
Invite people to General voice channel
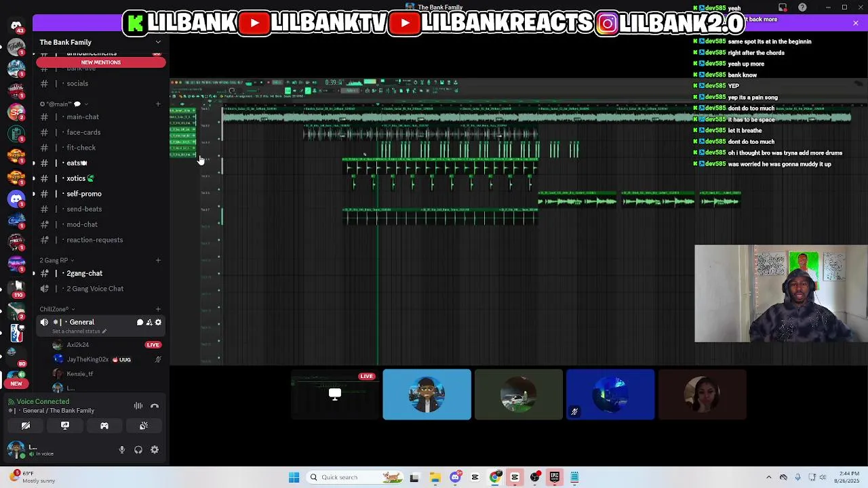tap(149, 323)
